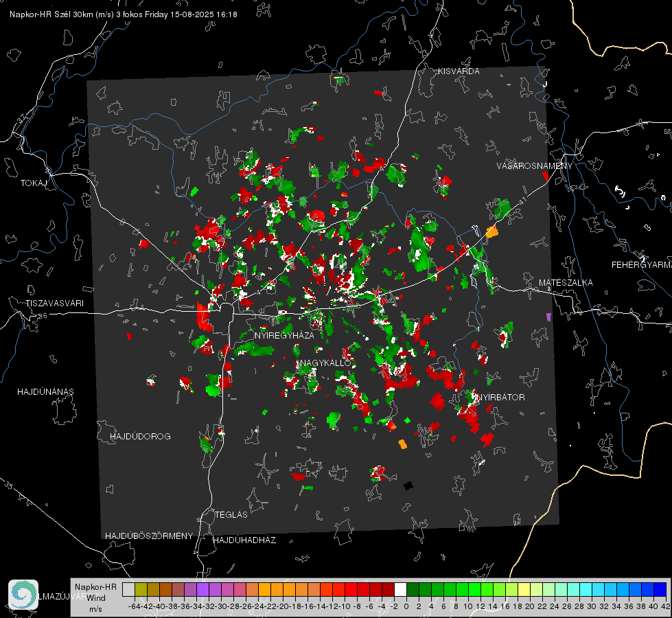
Task: Click the orange radar cell southwest of Vásárosnamény
Action: [492, 232]
